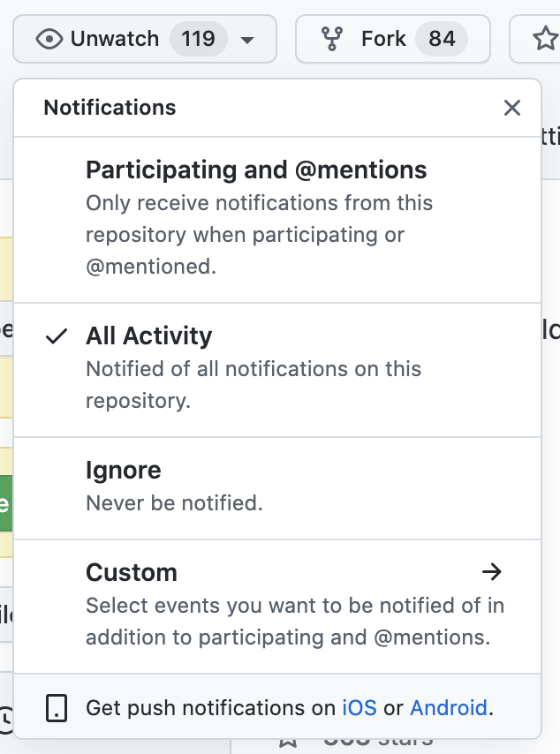Click the Notifications panel header
The height and width of the screenshot is (754, 560).
[x=110, y=108]
